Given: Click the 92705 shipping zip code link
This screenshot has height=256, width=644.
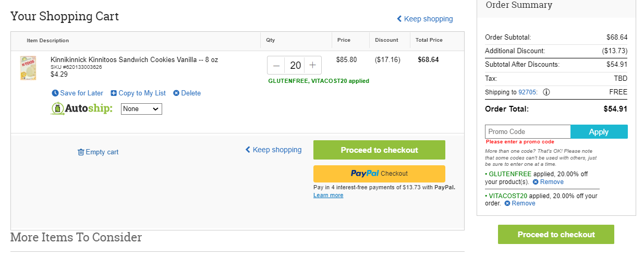Looking at the screenshot, I should pyautogui.click(x=528, y=92).
